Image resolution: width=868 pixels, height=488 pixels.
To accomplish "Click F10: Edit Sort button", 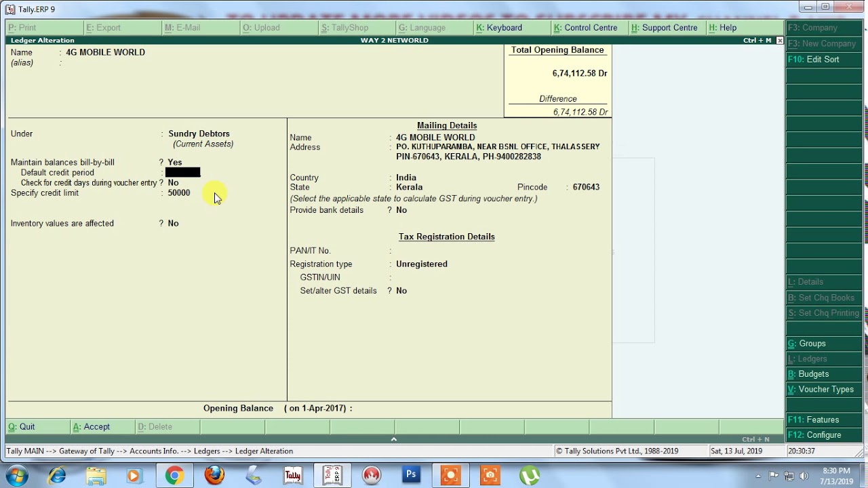I will click(x=823, y=60).
